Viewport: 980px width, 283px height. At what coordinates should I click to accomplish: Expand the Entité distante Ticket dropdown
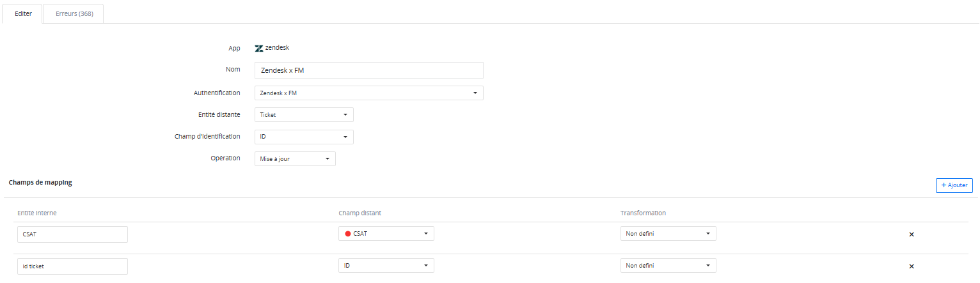[304, 115]
